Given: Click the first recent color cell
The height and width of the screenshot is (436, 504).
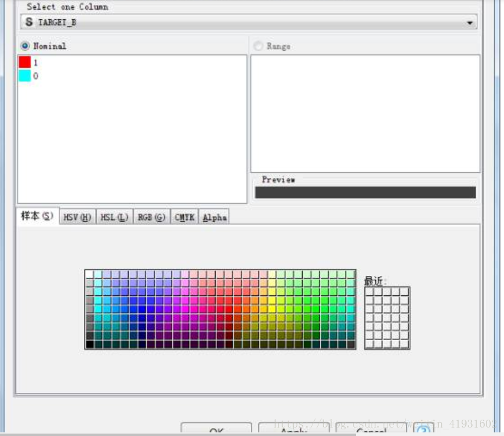Looking at the screenshot, I should [369, 292].
